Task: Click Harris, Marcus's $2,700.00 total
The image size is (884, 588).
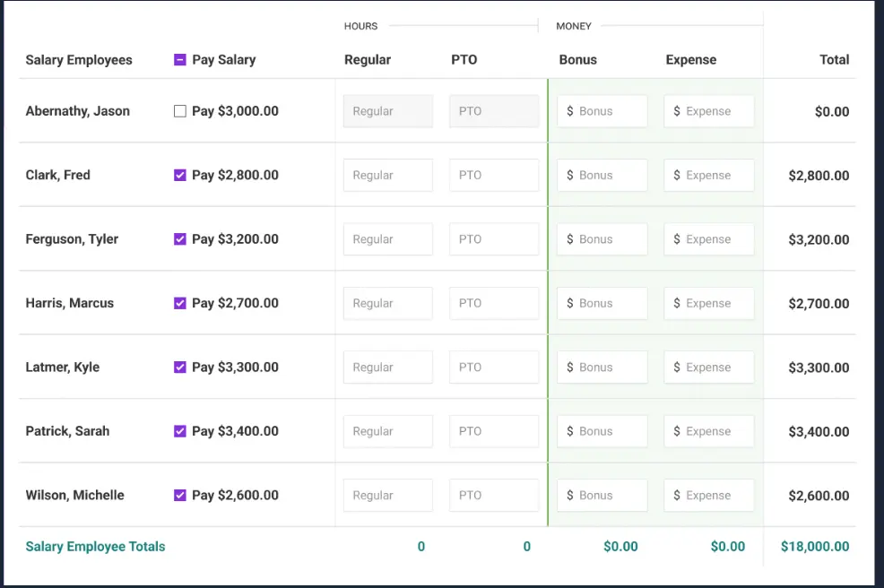Action: point(819,304)
